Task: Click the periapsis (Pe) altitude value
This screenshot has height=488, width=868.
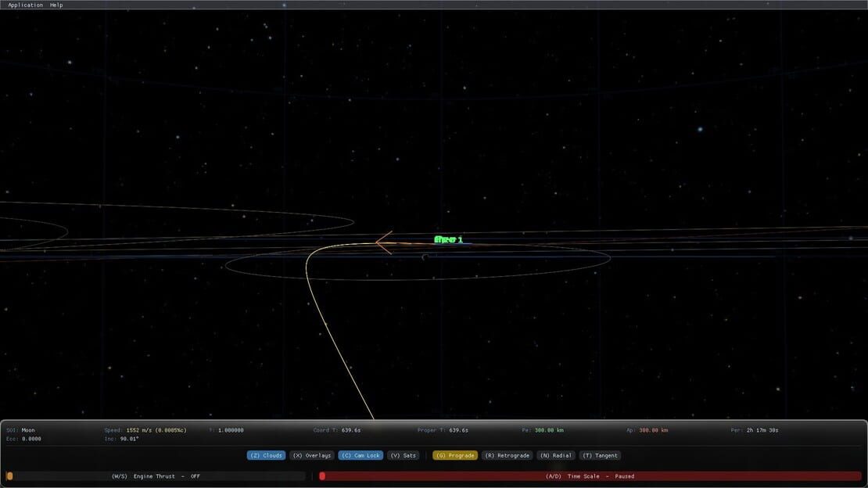Action: pyautogui.click(x=549, y=430)
